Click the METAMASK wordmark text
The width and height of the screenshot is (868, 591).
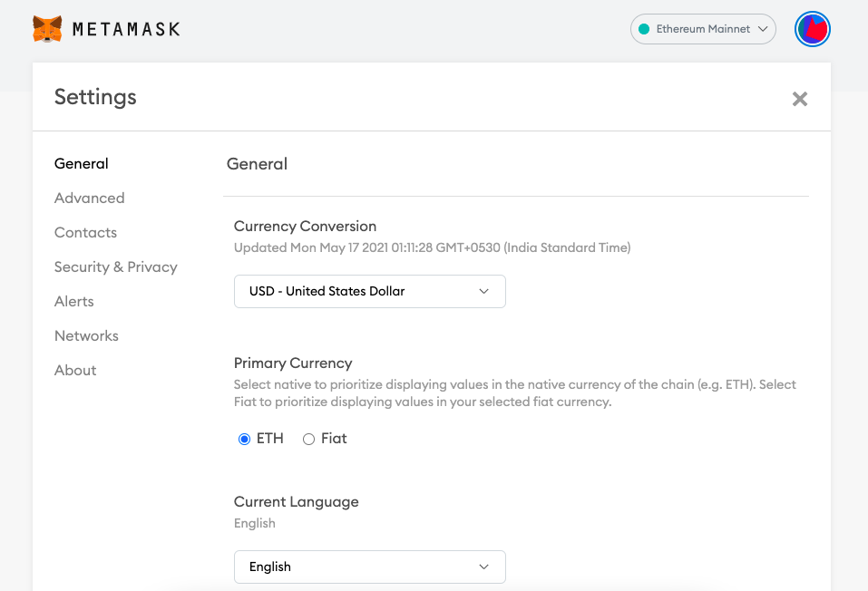(126, 29)
